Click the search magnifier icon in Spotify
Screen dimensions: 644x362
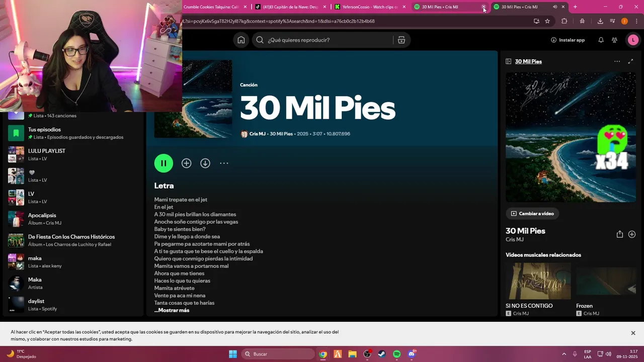click(260, 40)
